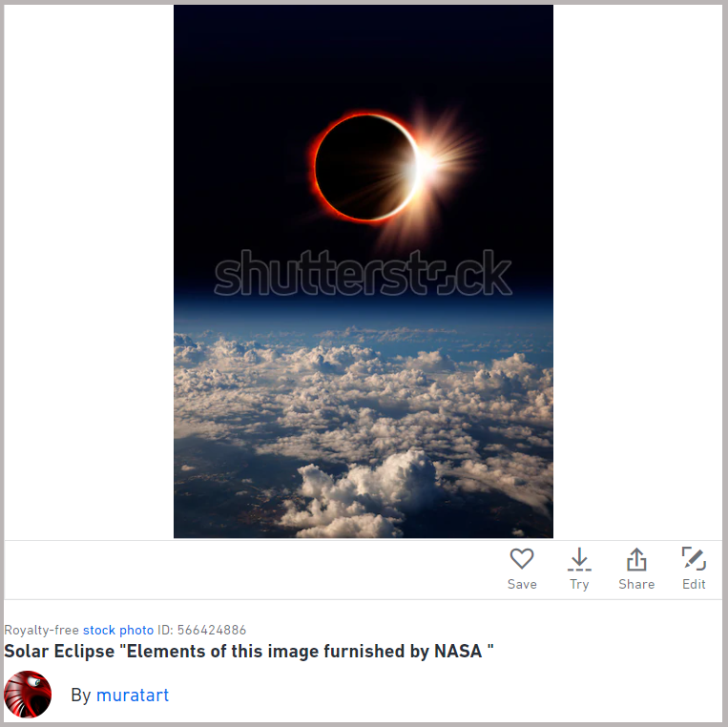Image resolution: width=728 pixels, height=727 pixels.
Task: Visit the muratart contributor profile link
Action: (x=133, y=695)
